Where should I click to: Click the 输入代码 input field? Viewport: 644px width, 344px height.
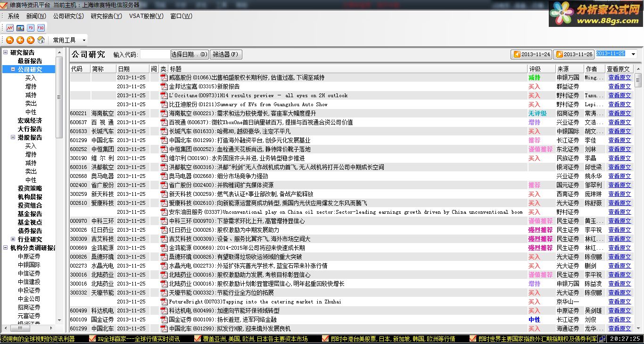(x=155, y=54)
